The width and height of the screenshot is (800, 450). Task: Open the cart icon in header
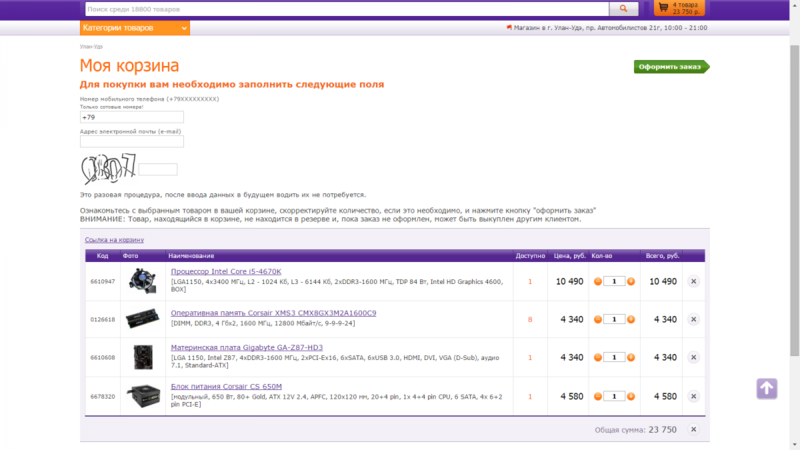(679, 8)
